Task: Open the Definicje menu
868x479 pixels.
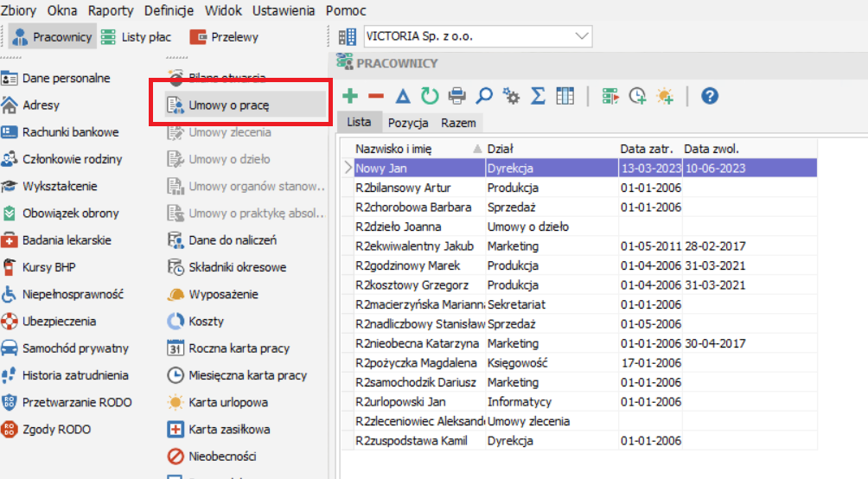Action: pos(169,10)
